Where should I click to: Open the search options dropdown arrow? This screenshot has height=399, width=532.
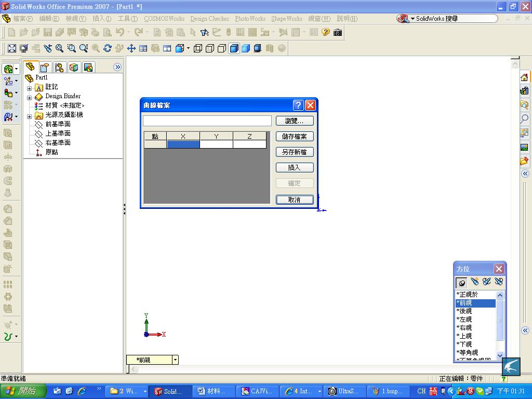413,19
